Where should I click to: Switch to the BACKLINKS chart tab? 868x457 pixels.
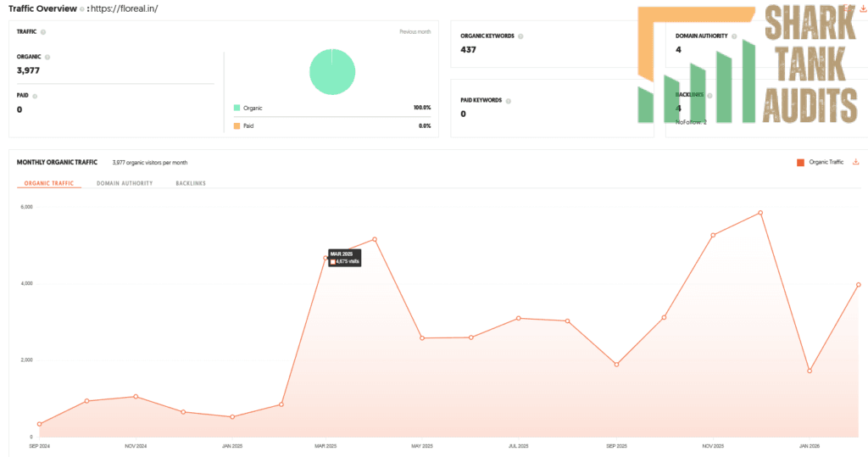pyautogui.click(x=191, y=183)
